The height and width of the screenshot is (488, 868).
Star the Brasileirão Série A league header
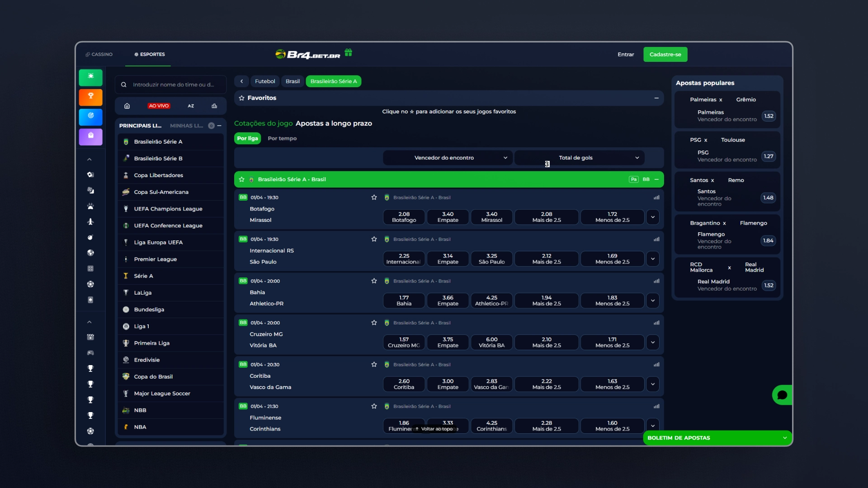click(241, 179)
